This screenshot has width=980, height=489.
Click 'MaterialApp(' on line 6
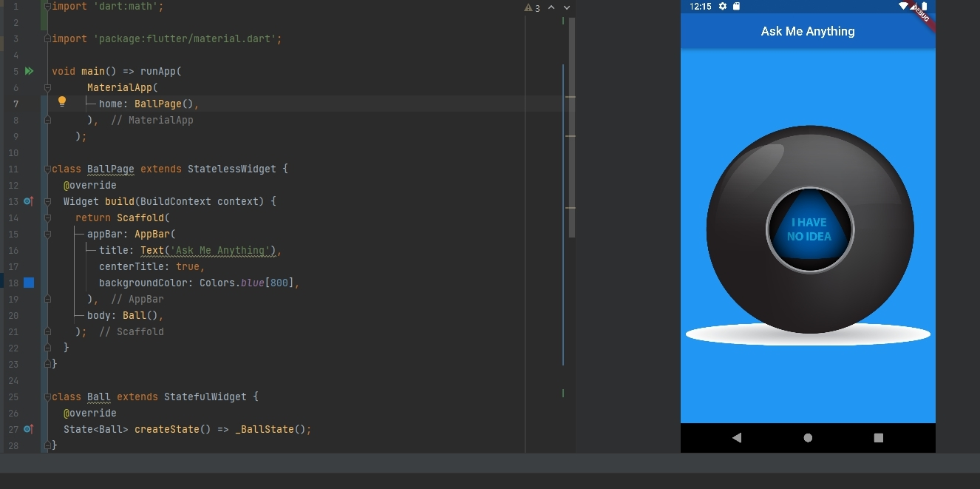coord(123,87)
